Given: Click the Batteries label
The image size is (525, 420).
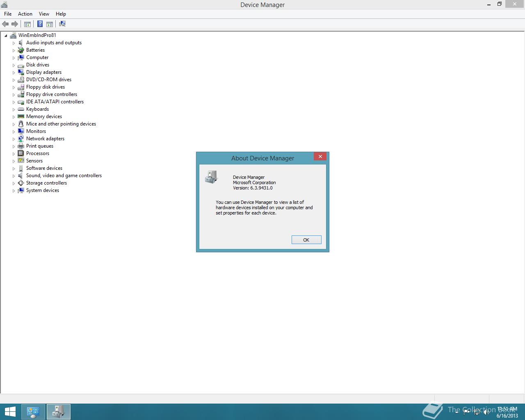Looking at the screenshot, I should click(35, 50).
